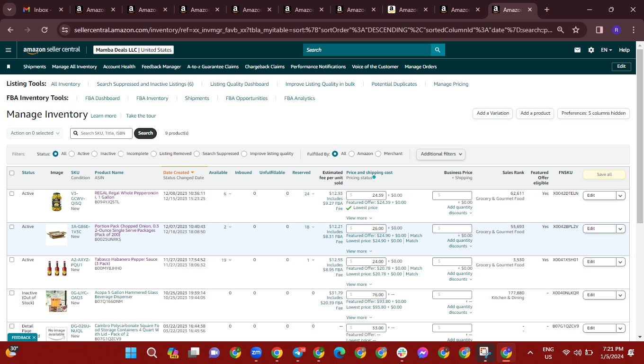Filter status by Active radio button

tap(73, 154)
